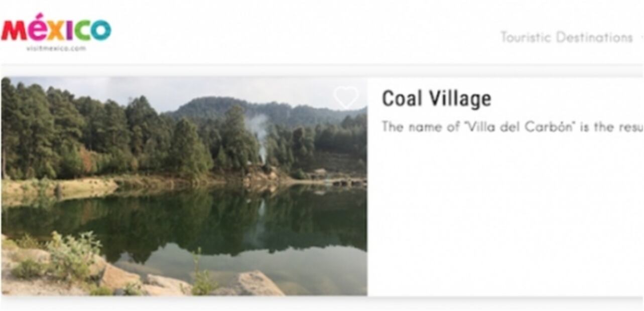Click the teal O in the logo

pyautogui.click(x=101, y=31)
